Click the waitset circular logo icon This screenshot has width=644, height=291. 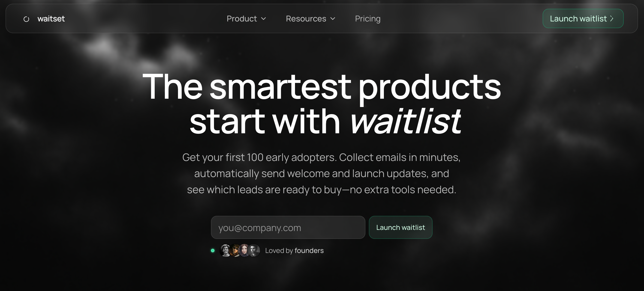click(x=26, y=19)
